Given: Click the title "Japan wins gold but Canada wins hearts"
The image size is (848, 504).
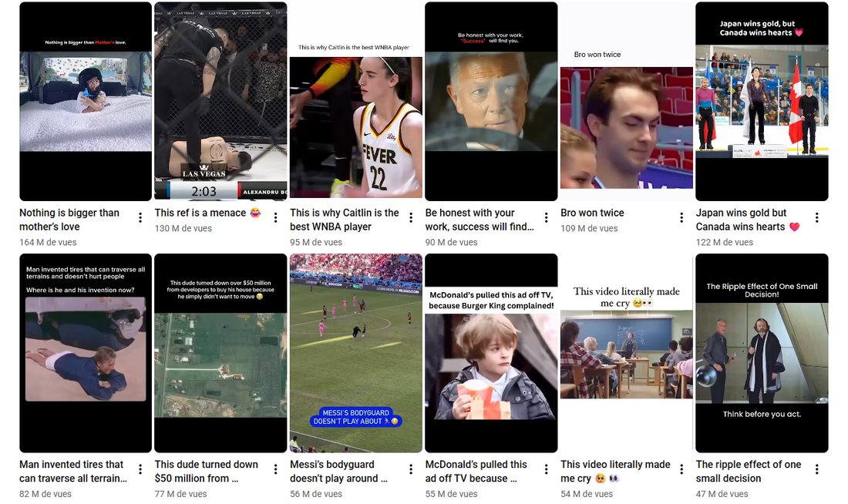Looking at the screenshot, I should pyautogui.click(x=742, y=220).
